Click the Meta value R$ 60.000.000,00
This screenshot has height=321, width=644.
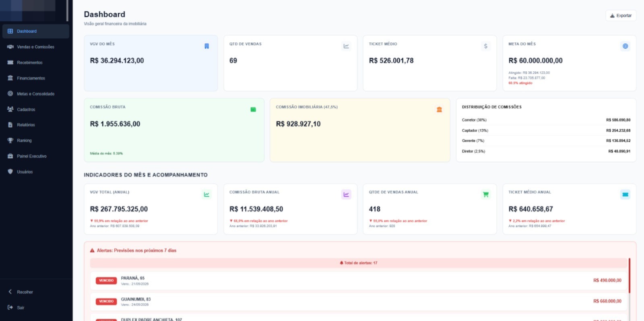535,61
